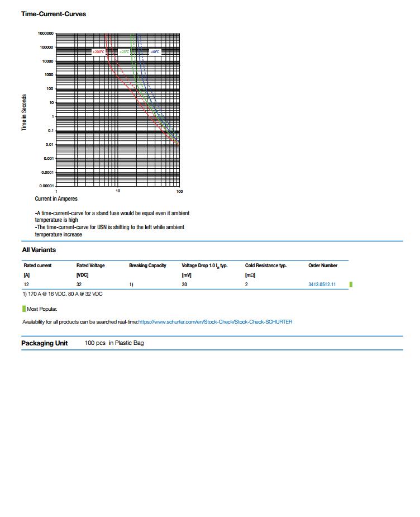Select the All Variants section heading
The image size is (420, 517).
click(x=39, y=250)
